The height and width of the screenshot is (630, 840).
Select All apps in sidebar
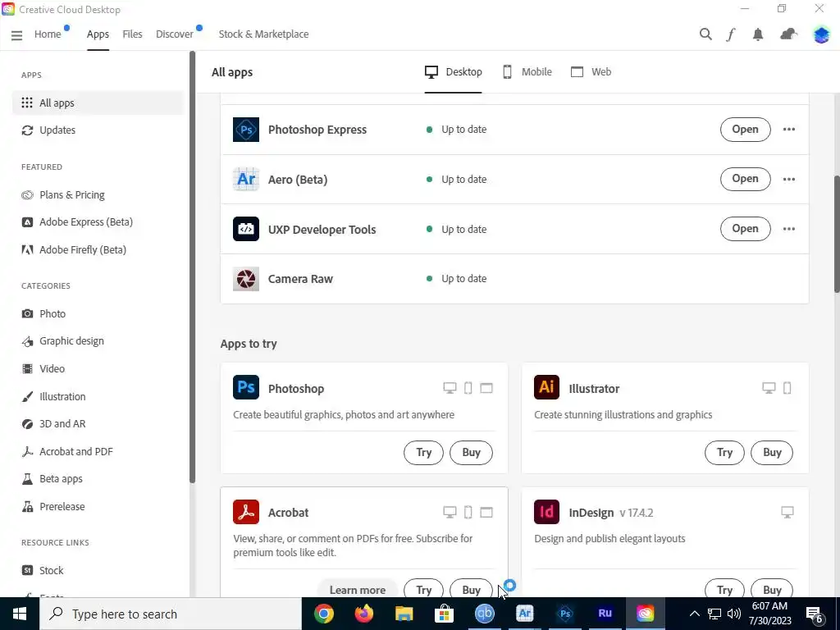pos(98,103)
